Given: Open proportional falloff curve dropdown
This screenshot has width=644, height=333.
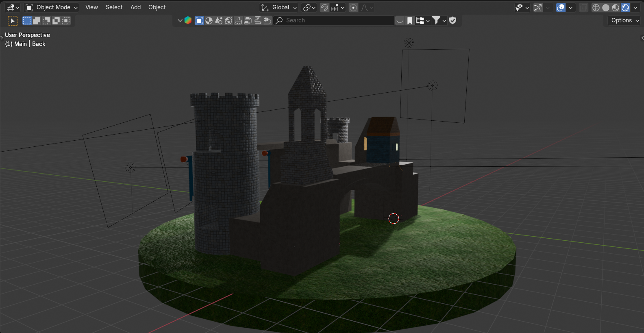Looking at the screenshot, I should click(x=367, y=7).
